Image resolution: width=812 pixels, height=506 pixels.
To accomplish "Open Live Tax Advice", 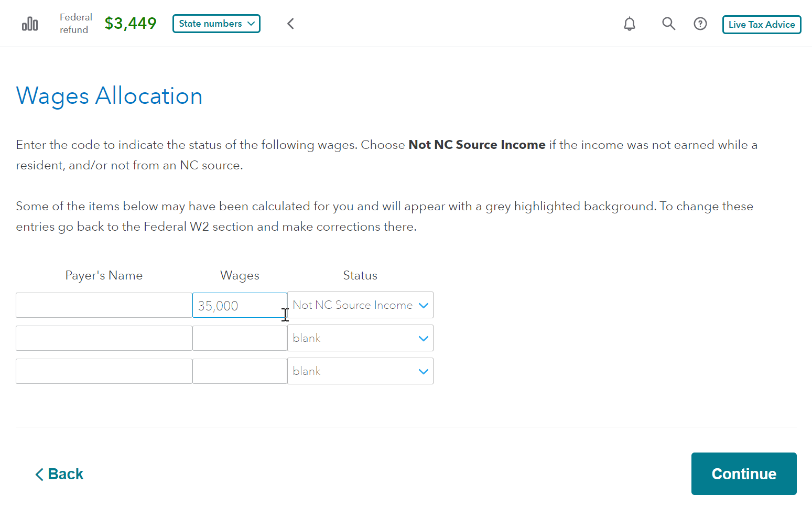I will point(761,25).
